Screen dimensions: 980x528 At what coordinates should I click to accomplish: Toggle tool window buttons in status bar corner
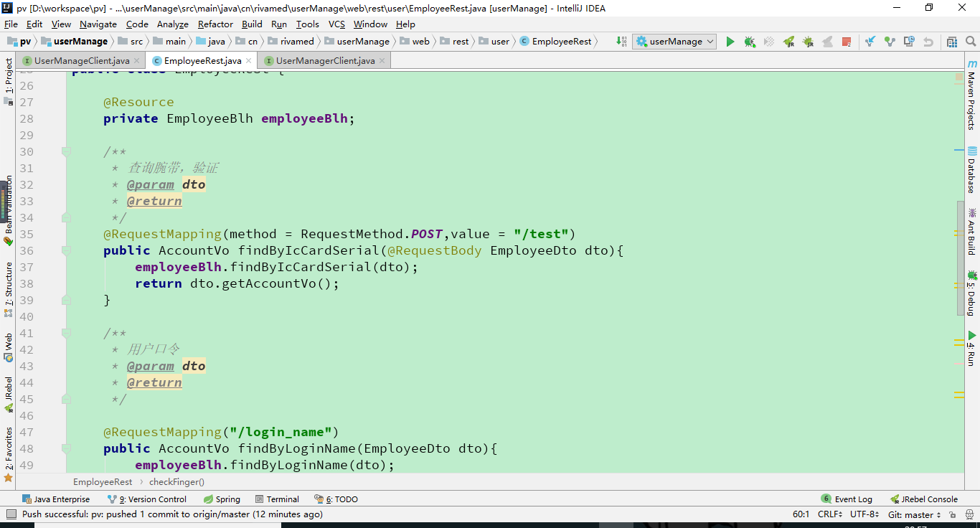point(11,514)
